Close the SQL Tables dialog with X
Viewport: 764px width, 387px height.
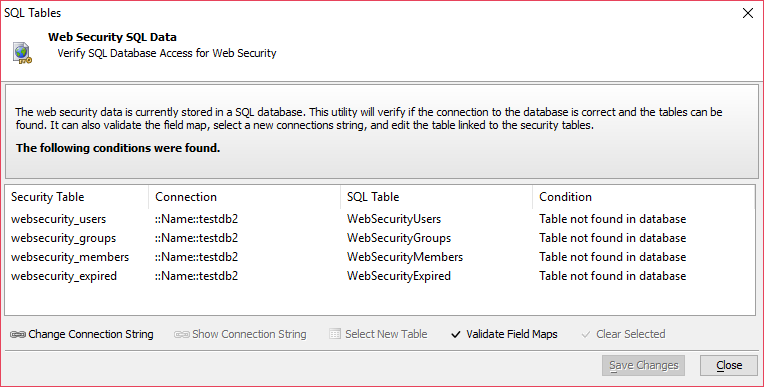point(748,13)
